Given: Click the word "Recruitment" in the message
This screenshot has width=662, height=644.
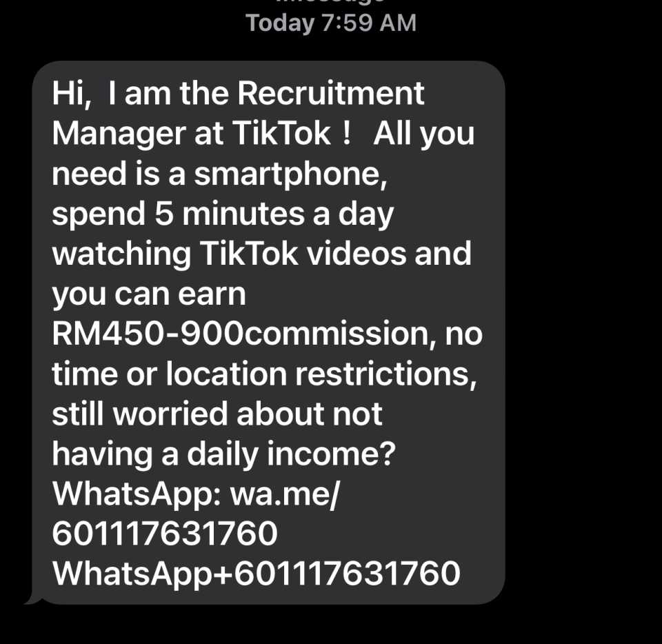Looking at the screenshot, I should (x=330, y=93).
